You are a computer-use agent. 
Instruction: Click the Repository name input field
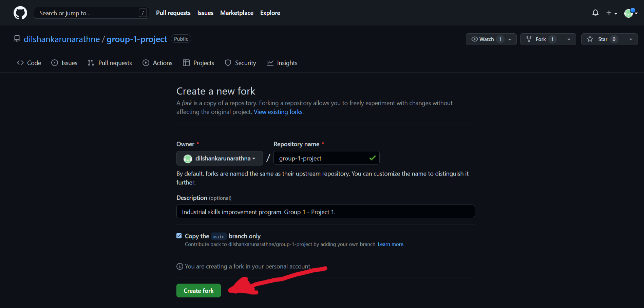pos(326,158)
